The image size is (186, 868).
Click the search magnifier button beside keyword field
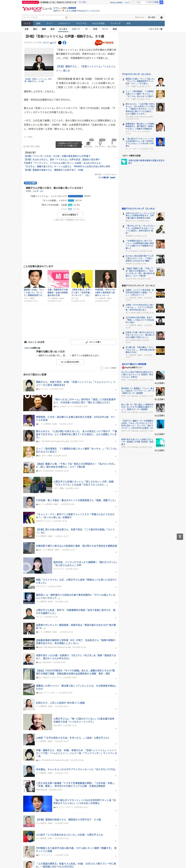pyautogui.click(x=66, y=18)
